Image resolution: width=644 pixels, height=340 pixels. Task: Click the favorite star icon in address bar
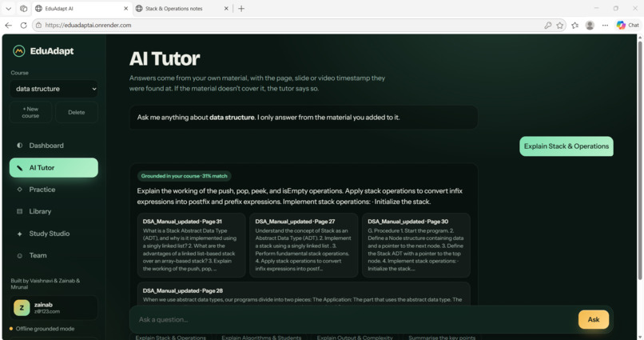560,25
